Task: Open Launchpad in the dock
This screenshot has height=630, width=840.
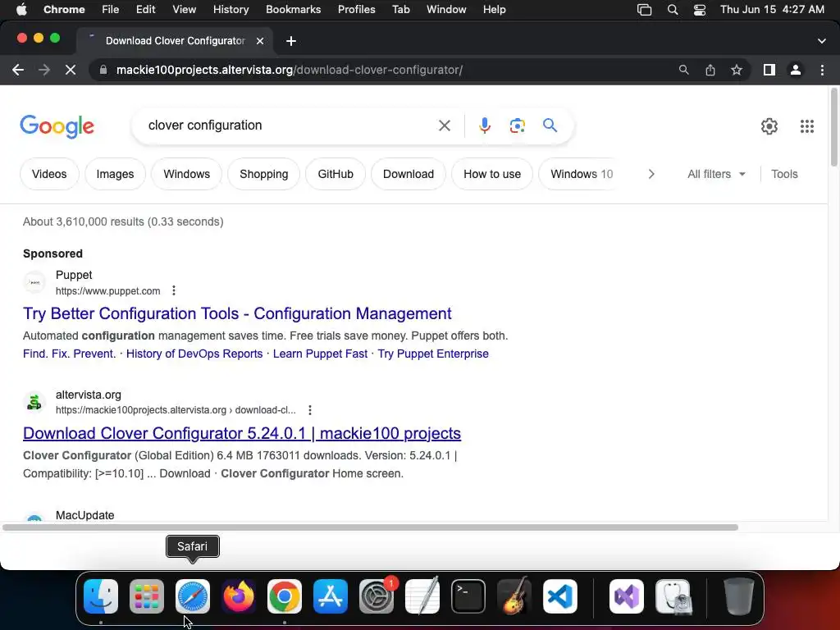Action: [147, 596]
